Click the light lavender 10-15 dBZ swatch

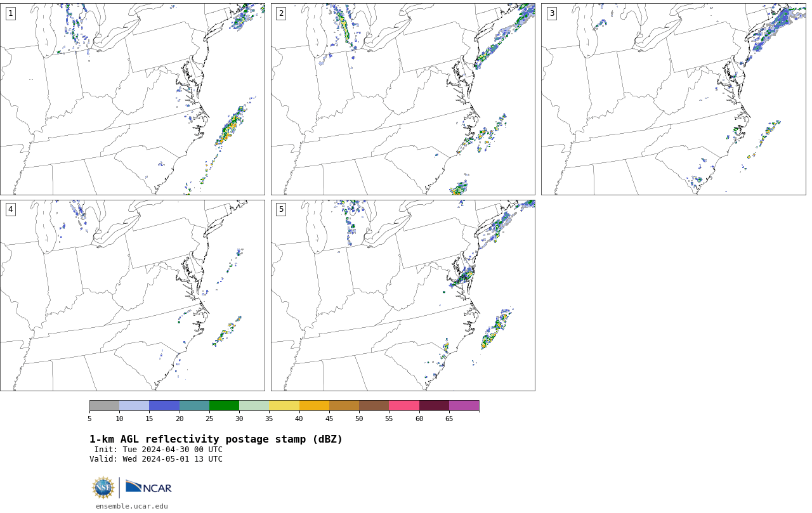click(134, 406)
